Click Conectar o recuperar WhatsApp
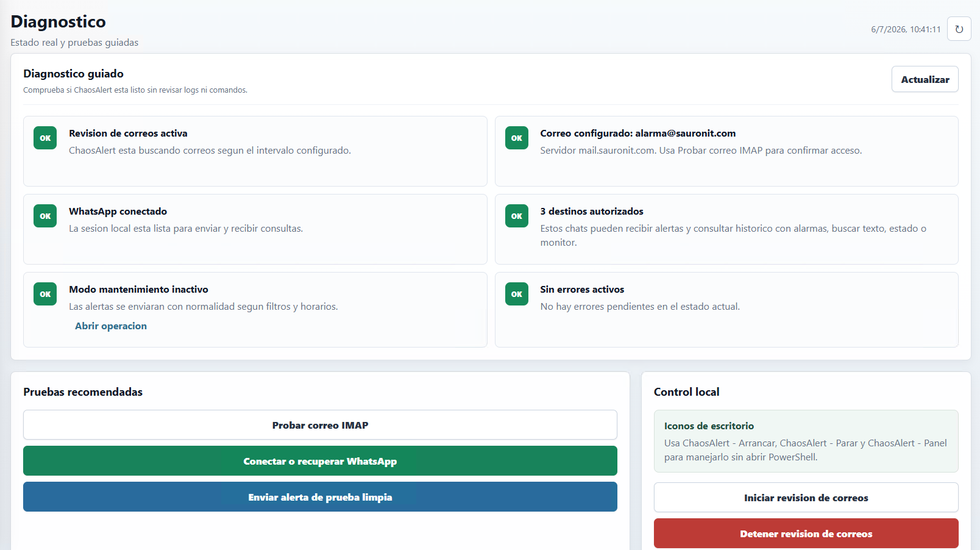The width and height of the screenshot is (980, 550). pyautogui.click(x=320, y=461)
